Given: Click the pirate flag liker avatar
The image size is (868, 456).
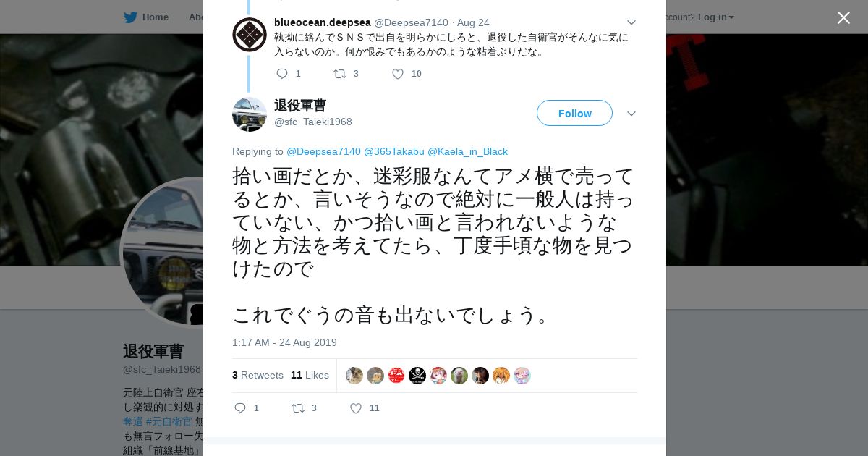Looking at the screenshot, I should click(417, 376).
